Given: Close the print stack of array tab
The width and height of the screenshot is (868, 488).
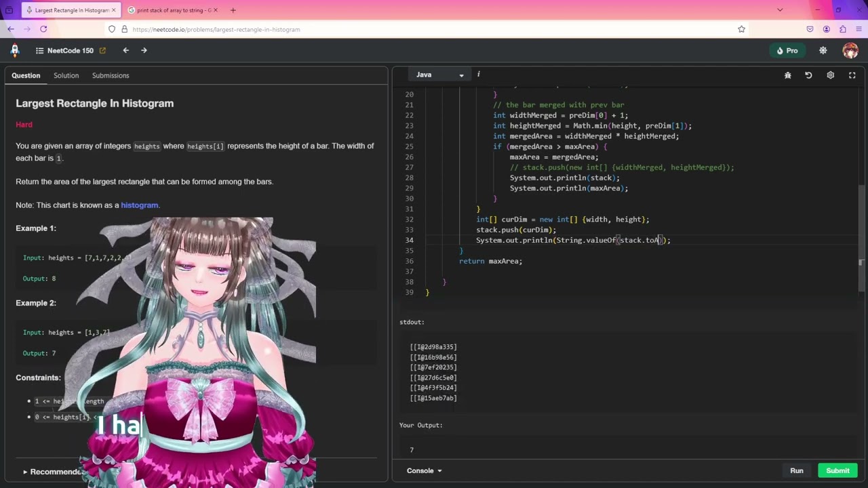Looking at the screenshot, I should 217,10.
